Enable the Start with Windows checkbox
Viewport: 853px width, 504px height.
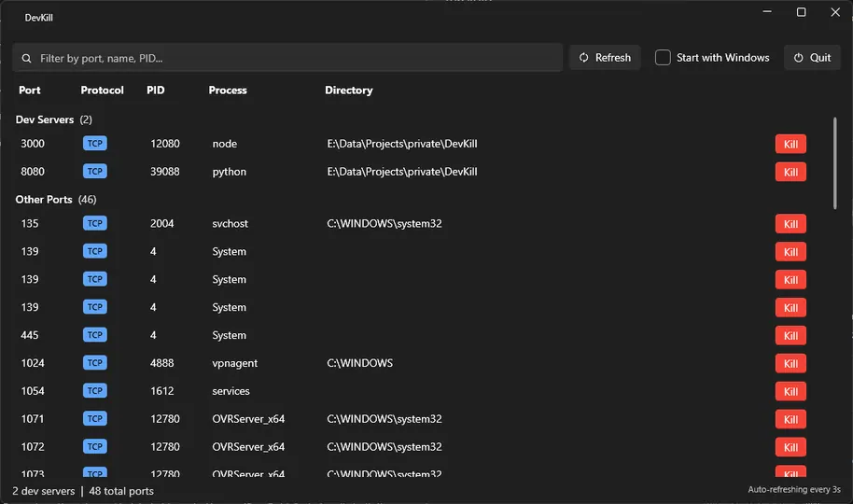(663, 58)
